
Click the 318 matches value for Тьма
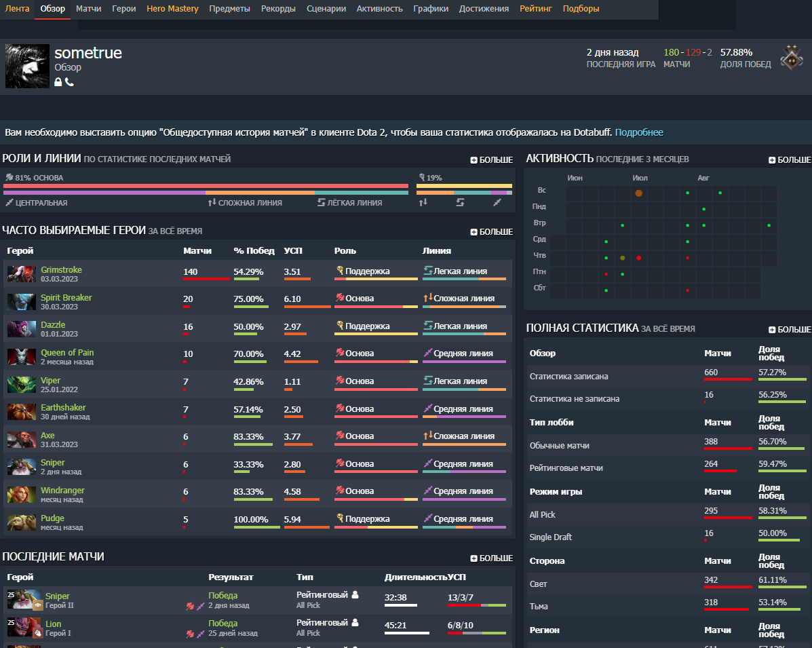click(711, 603)
